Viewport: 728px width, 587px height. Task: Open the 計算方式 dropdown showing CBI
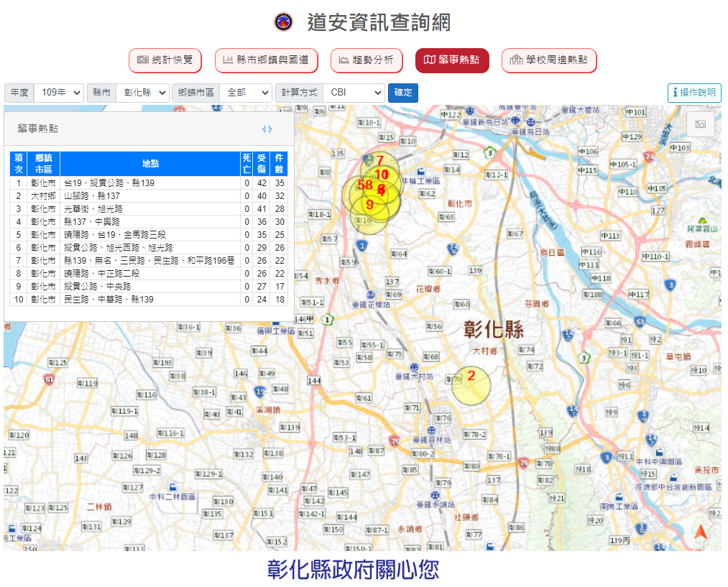point(354,93)
